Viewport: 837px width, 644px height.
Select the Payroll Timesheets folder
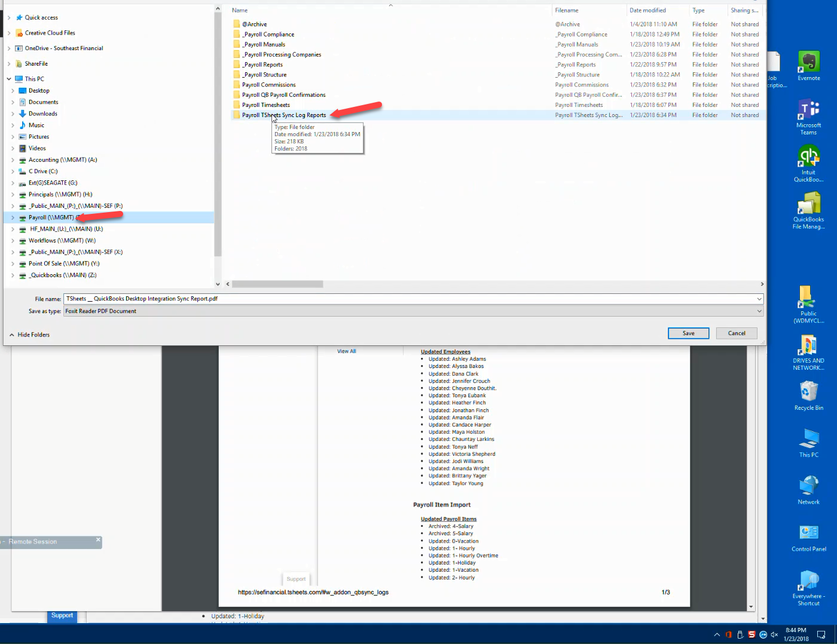point(266,105)
